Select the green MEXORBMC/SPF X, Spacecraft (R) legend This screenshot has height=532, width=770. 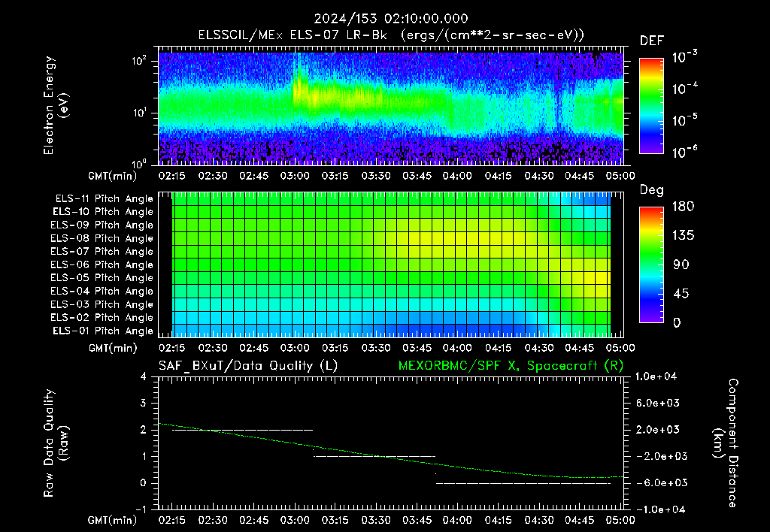(x=511, y=366)
